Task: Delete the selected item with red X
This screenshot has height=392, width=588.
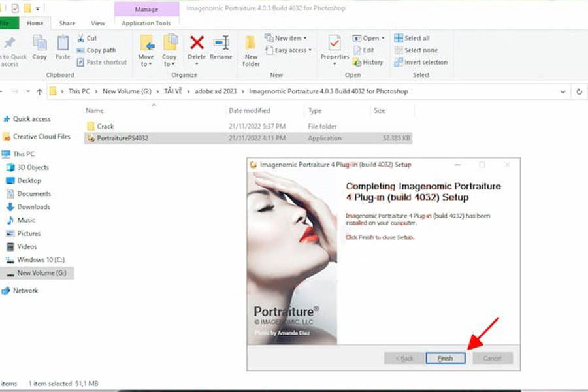Action: (197, 50)
